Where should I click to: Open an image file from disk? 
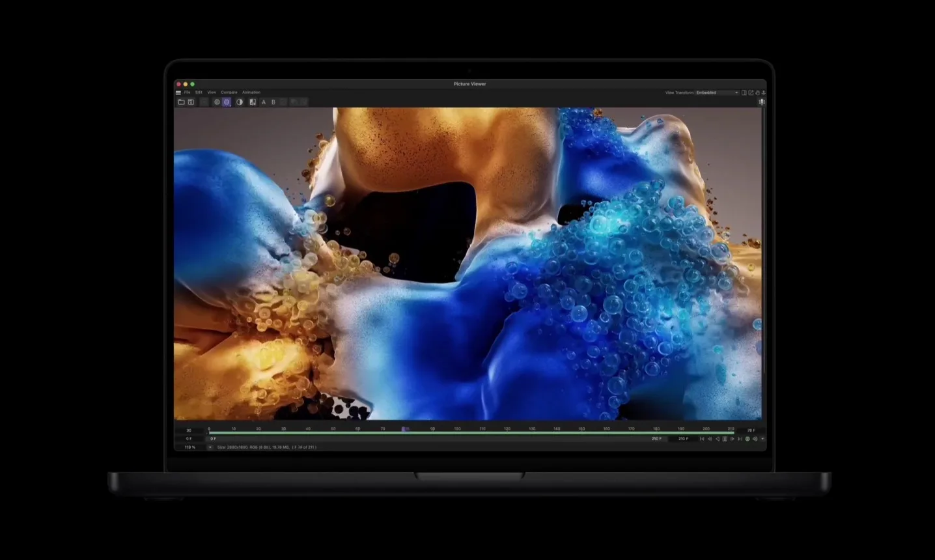click(x=182, y=102)
